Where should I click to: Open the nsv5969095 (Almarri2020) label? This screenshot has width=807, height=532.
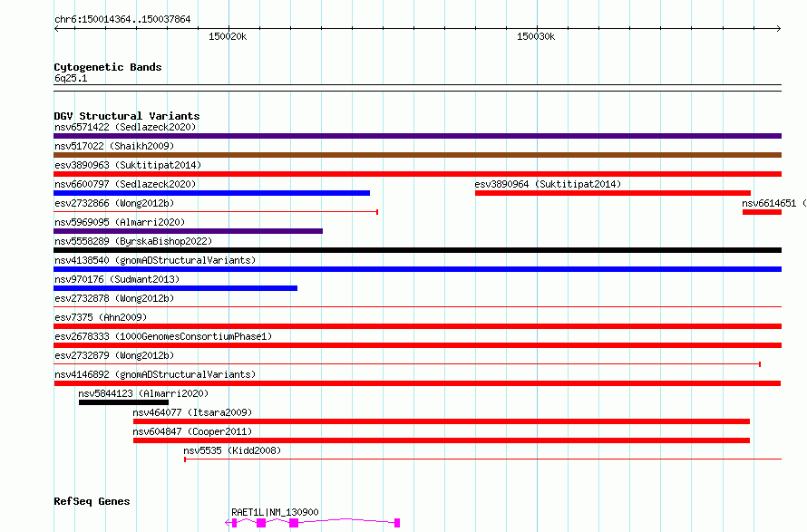(x=120, y=222)
